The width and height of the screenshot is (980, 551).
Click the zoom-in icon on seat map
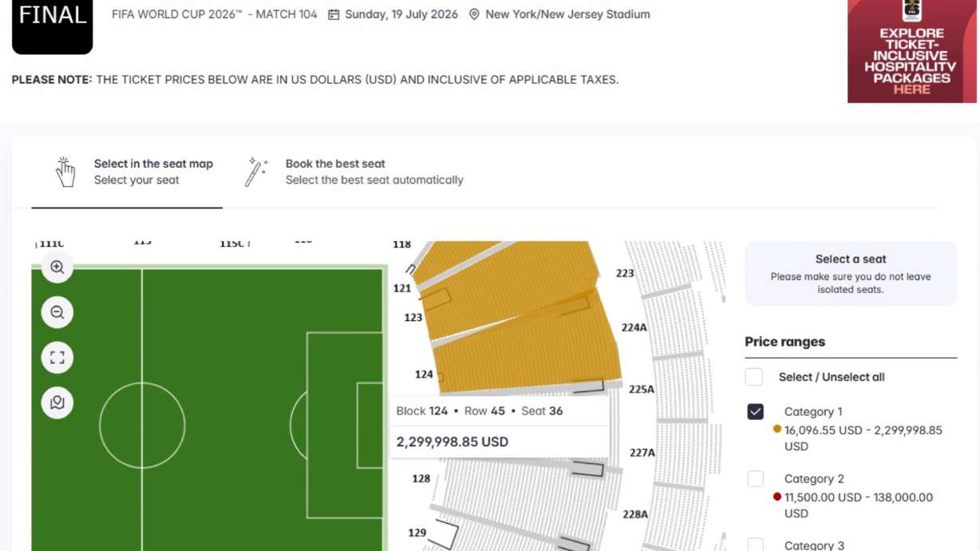(56, 268)
